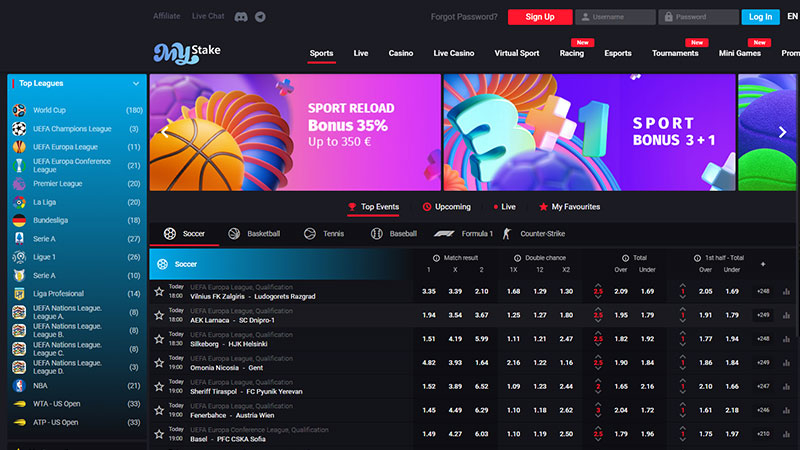The image size is (800, 450).
Task: Click 1st half - Total info icon
Action: point(697,258)
